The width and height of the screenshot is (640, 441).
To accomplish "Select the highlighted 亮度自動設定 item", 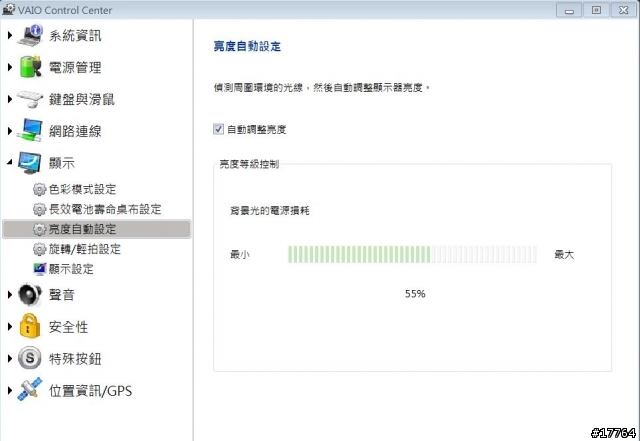I will coord(96,229).
